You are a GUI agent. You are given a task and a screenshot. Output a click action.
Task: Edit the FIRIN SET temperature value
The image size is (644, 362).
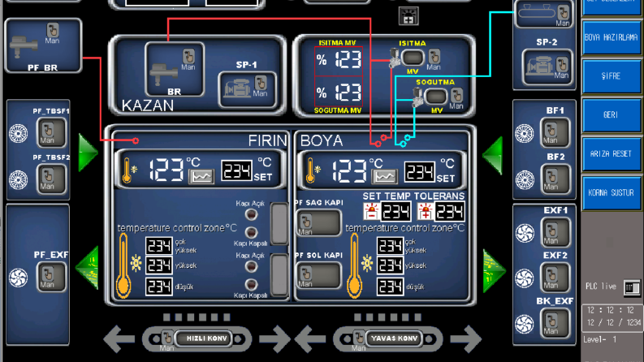point(236,170)
